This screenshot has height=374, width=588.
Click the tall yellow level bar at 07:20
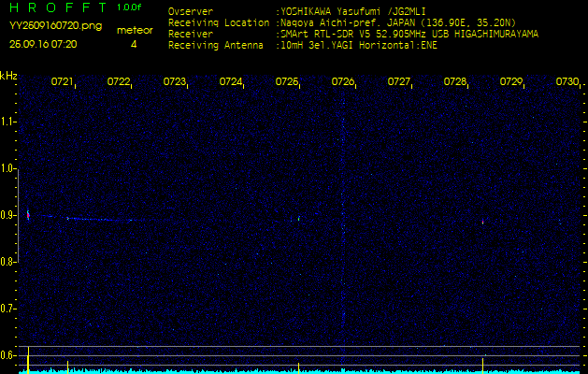(28, 359)
